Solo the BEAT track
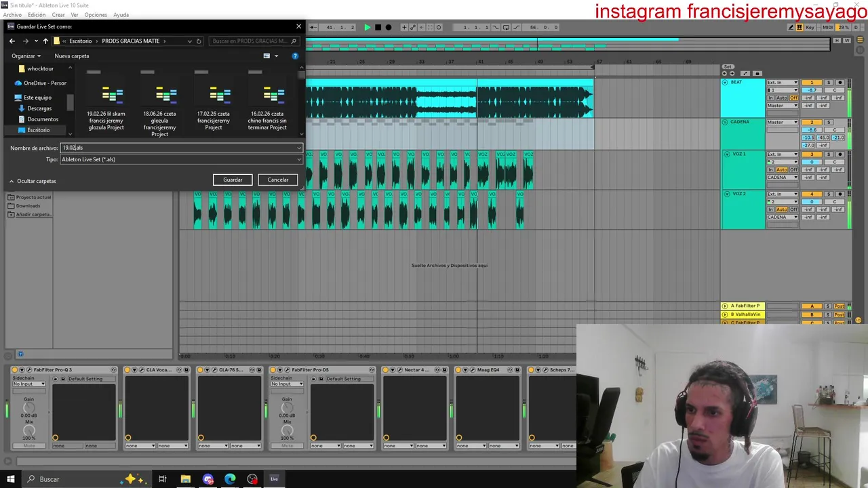This screenshot has height=488, width=868. pos(829,83)
